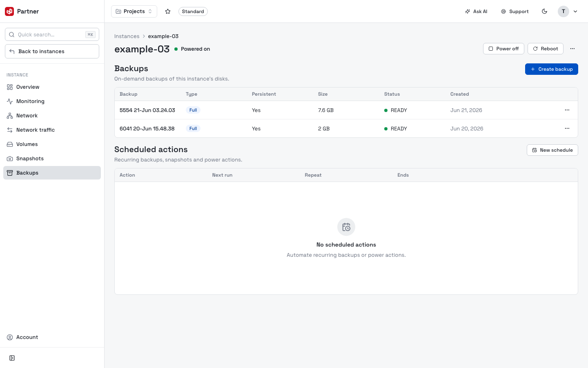Click New schedule button
The width and height of the screenshot is (588, 368).
(552, 150)
